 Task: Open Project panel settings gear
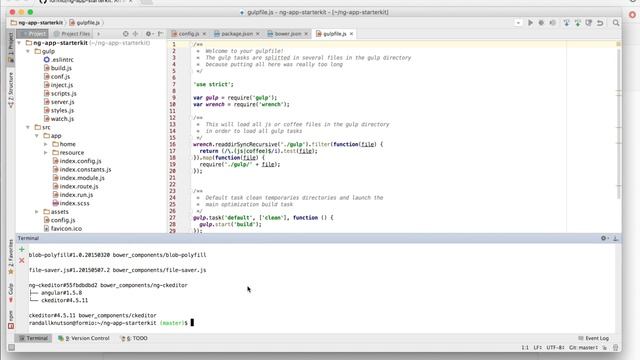tap(149, 34)
